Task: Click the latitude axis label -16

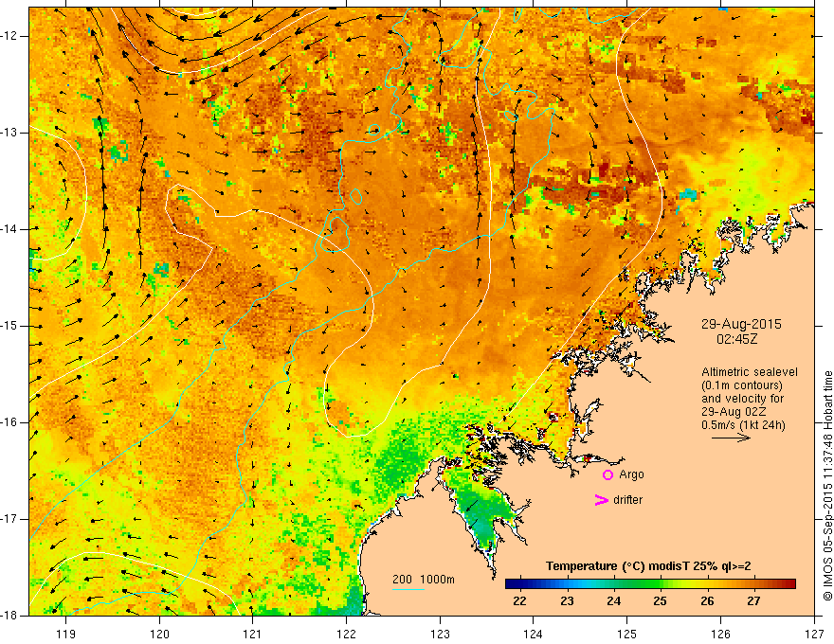Action: (x=9, y=422)
